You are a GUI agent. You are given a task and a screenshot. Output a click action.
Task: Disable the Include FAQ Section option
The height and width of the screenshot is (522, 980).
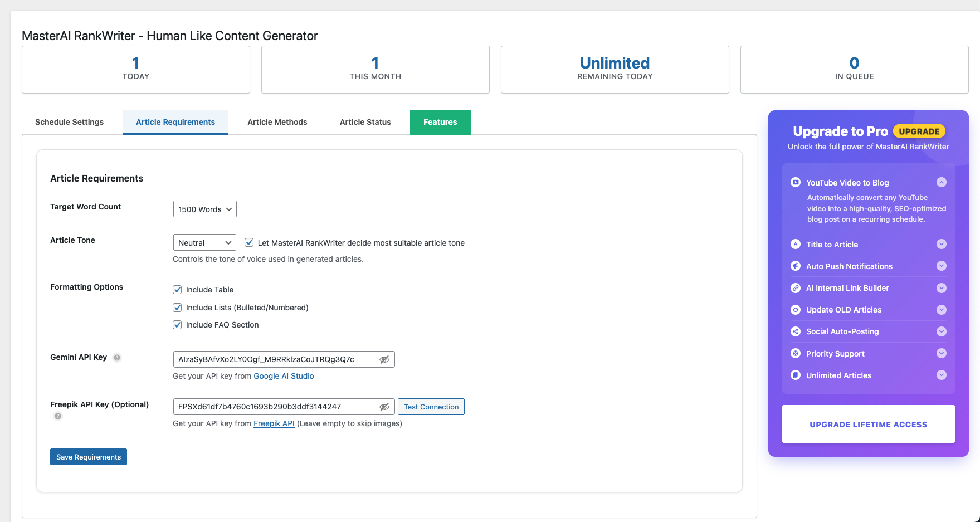[x=177, y=325]
